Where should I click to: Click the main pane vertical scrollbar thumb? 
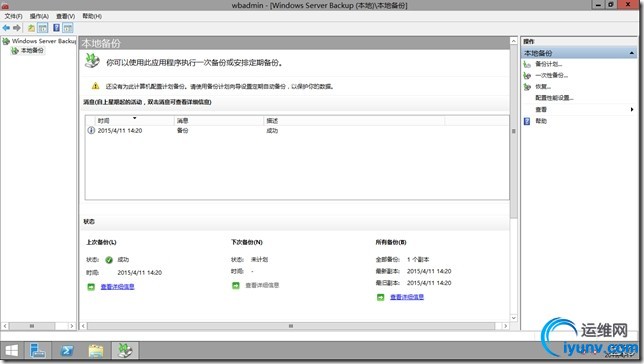pos(513,131)
